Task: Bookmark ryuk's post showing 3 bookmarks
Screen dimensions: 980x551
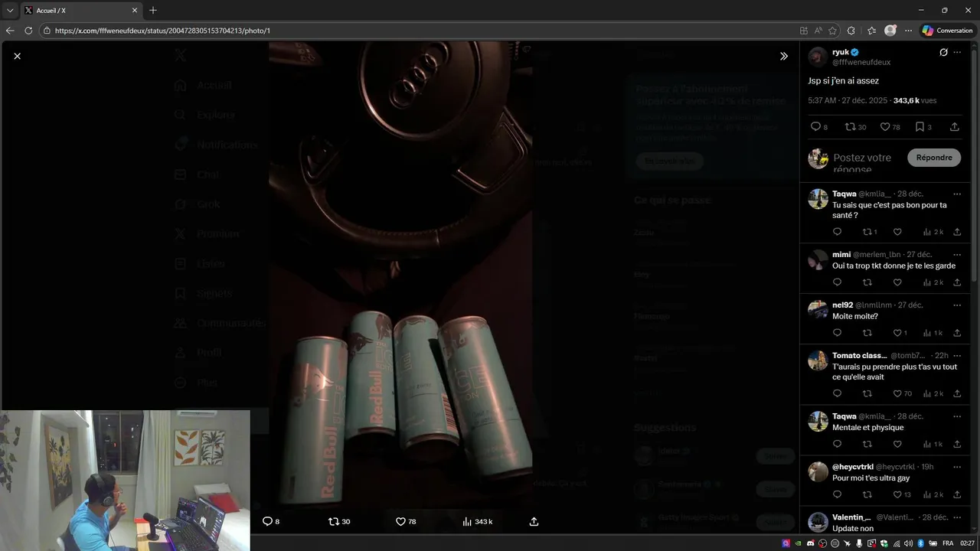Action: pos(920,127)
